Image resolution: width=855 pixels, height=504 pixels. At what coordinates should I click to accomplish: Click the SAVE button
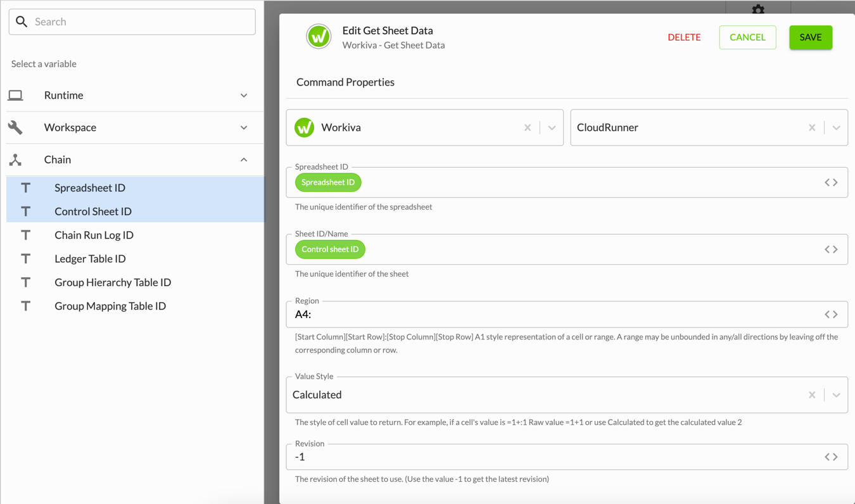(811, 37)
